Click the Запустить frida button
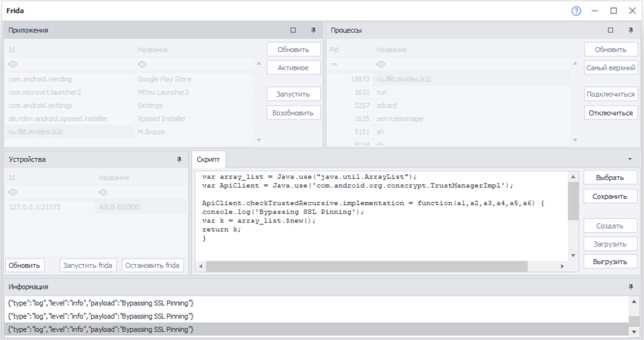This screenshot has width=644, height=340. (88, 265)
